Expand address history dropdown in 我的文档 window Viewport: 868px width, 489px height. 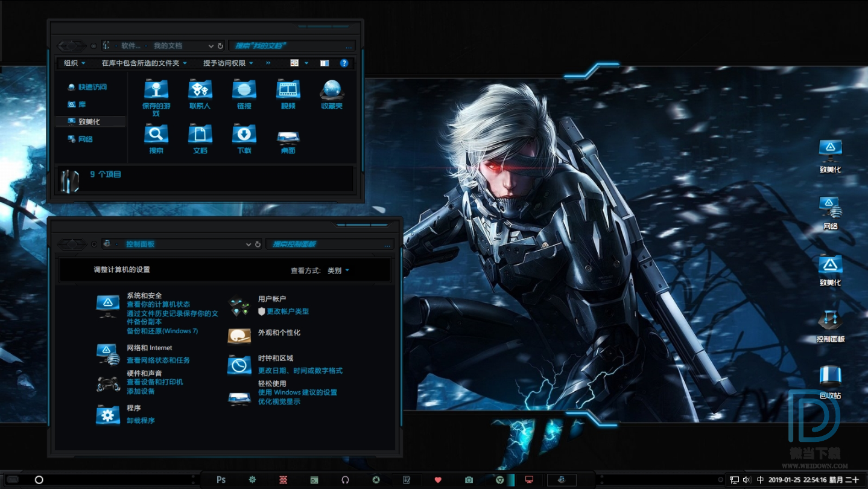click(x=211, y=46)
